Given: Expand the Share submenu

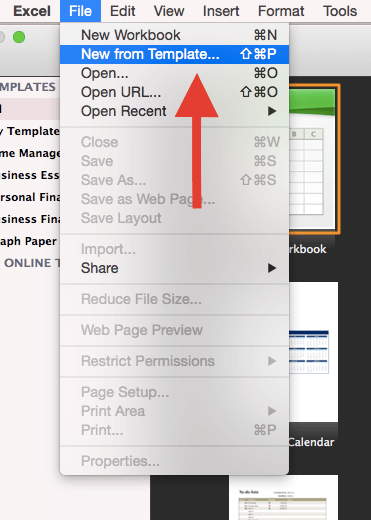Looking at the screenshot, I should coord(174,268).
